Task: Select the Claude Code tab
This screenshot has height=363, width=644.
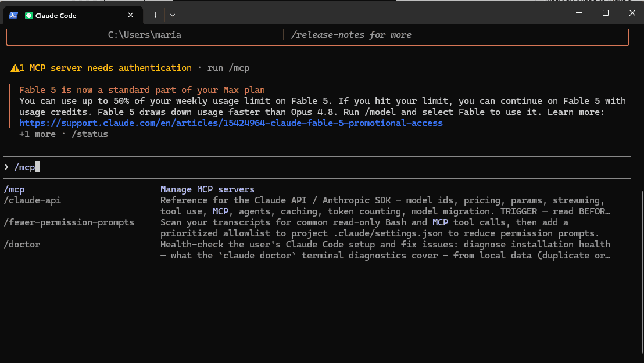Action: (73, 15)
